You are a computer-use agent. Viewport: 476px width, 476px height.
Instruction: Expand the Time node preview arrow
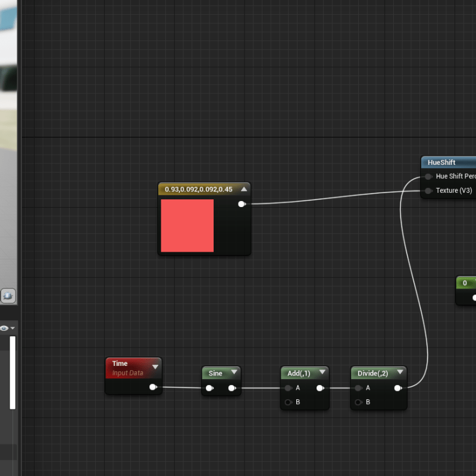[155, 367]
